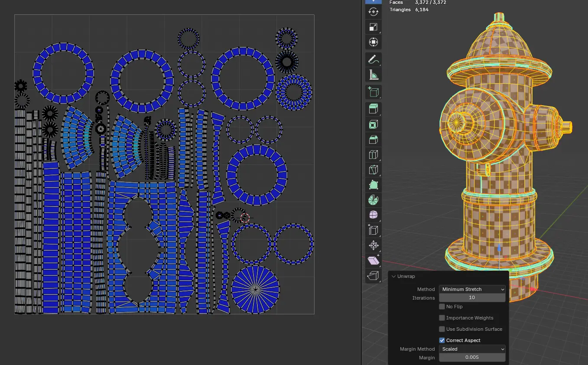This screenshot has height=365, width=588.
Task: Select the Scale tool in the toolbar
Action: tap(373, 27)
